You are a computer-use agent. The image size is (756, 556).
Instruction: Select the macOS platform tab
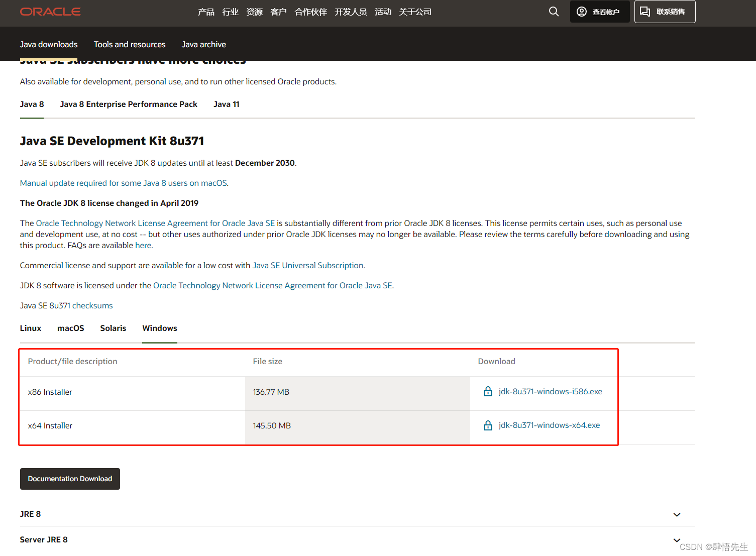click(71, 328)
